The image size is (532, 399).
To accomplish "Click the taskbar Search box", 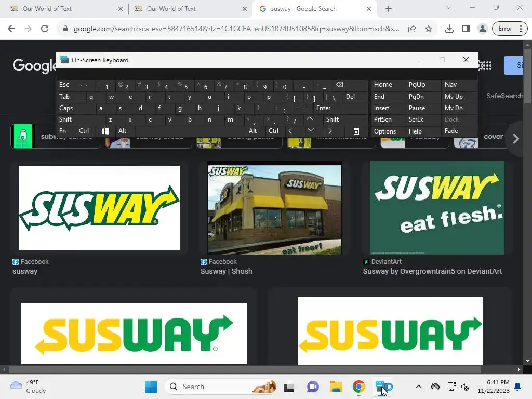I will (221, 387).
